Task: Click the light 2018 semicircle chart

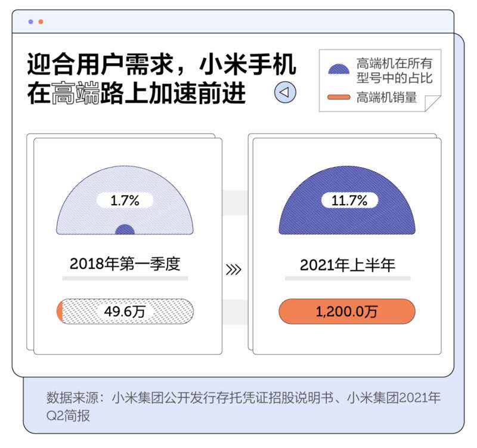Action: [x=125, y=200]
